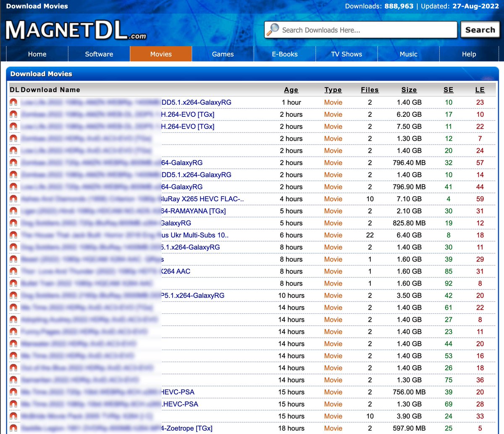This screenshot has height=434, width=504.
Task: Click the magnet icon for the 3.50 GB torrent
Action: [x=13, y=295]
